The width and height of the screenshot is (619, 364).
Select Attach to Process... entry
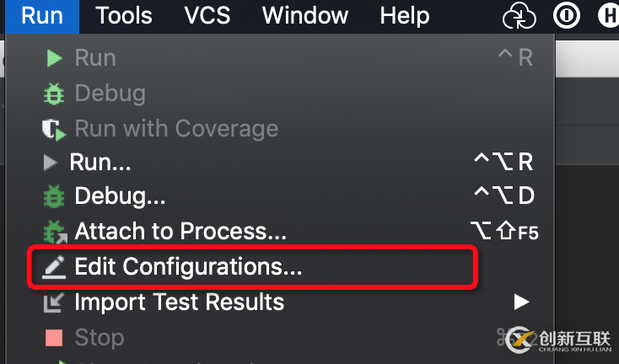pos(180,231)
